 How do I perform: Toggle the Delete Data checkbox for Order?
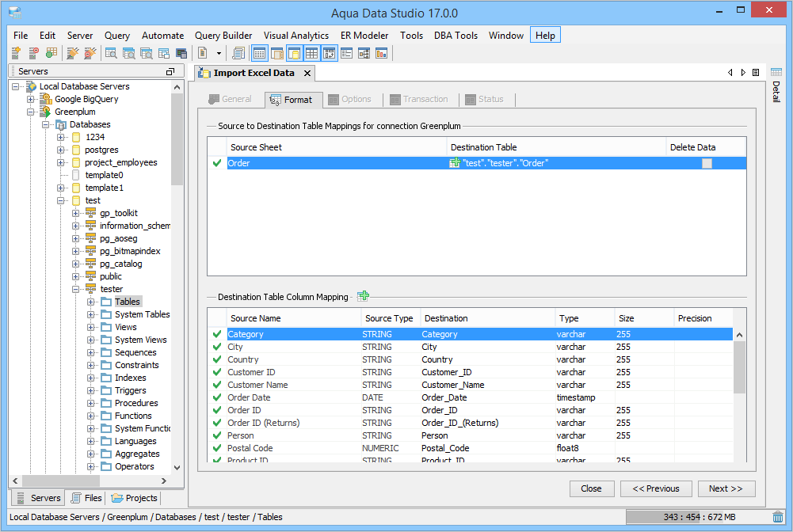(x=707, y=163)
